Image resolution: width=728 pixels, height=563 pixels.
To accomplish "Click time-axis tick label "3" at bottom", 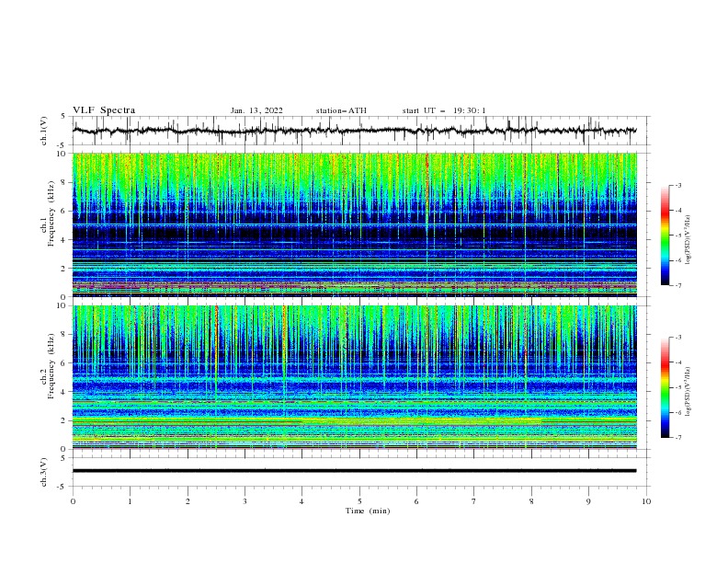I will tap(245, 501).
